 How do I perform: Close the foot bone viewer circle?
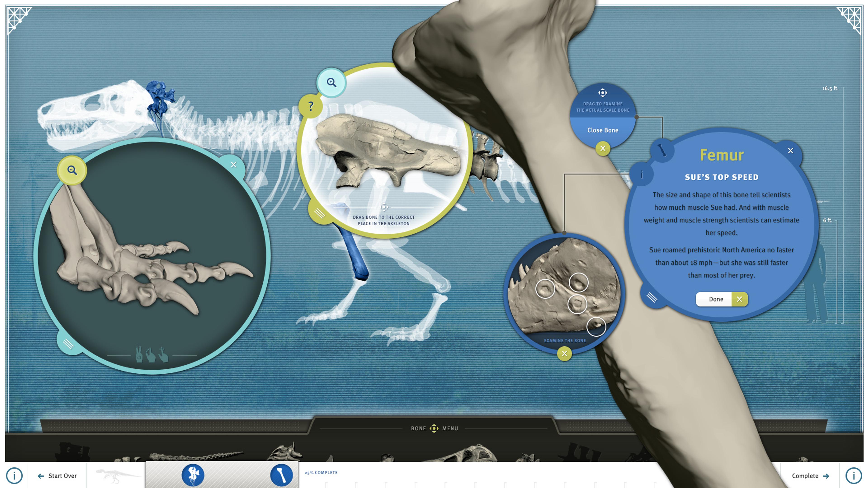click(234, 165)
